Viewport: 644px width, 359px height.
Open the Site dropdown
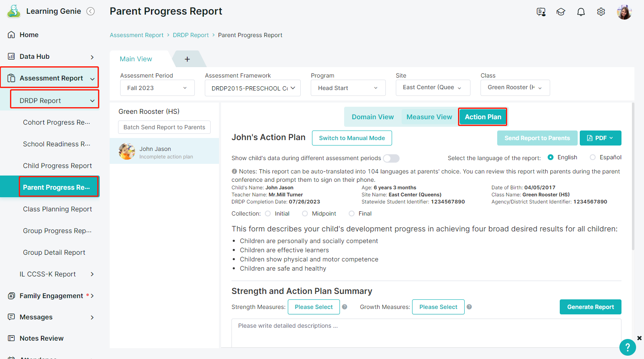(x=433, y=88)
